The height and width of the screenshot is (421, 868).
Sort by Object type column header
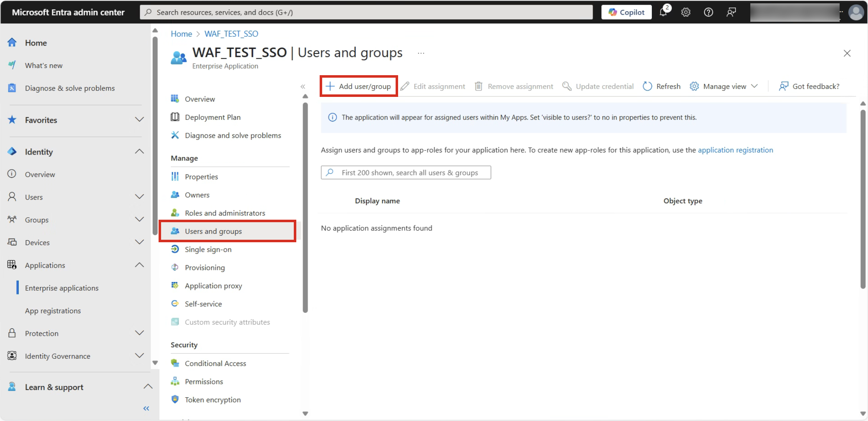click(683, 201)
